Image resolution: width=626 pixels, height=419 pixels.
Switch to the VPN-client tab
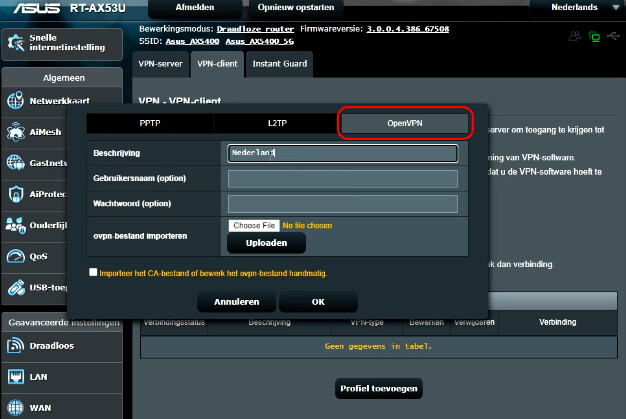click(x=217, y=64)
